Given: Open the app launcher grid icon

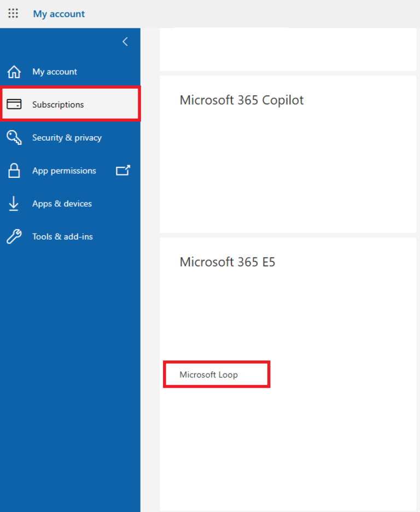Looking at the screenshot, I should pos(13,13).
